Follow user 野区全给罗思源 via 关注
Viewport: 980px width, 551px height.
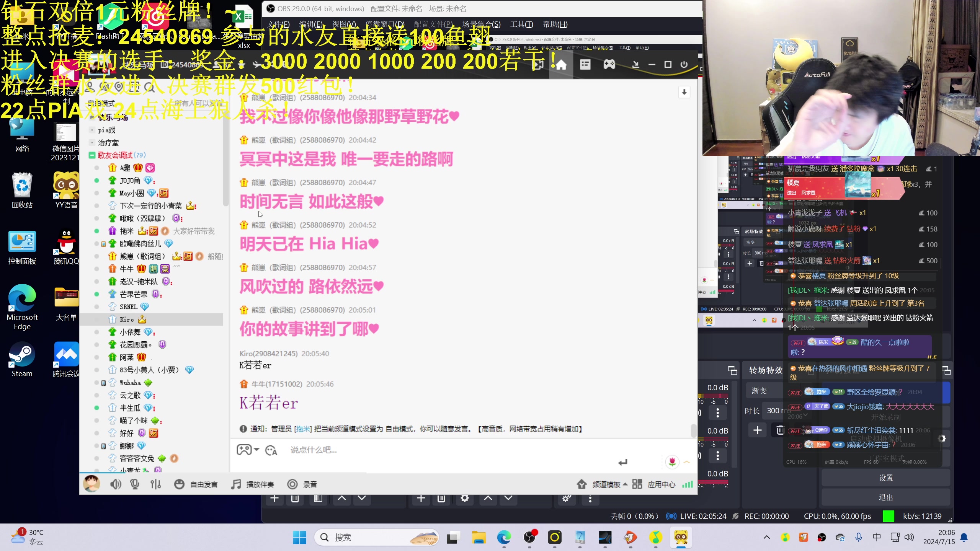pos(795,393)
